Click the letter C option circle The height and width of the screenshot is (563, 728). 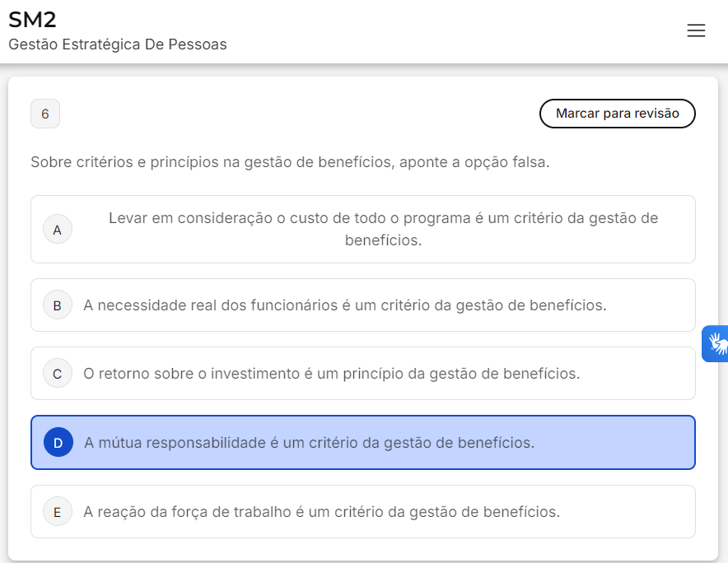coord(57,374)
